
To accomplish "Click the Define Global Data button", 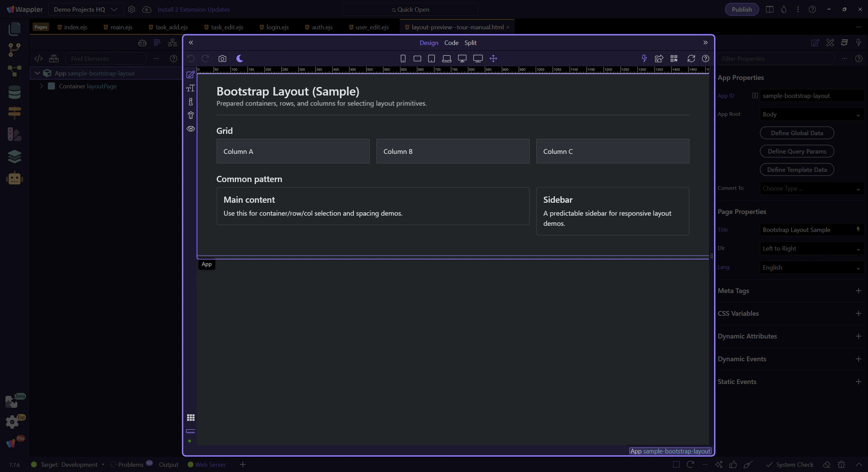I will (797, 133).
